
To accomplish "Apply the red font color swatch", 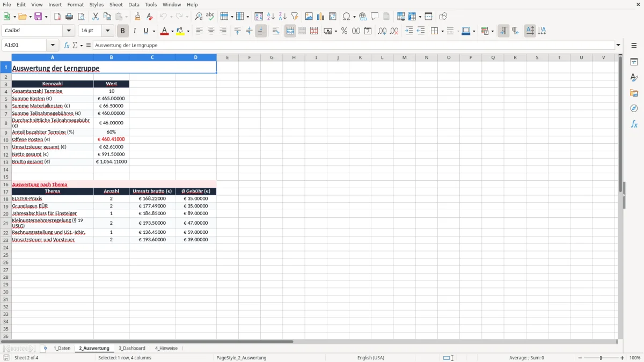I will click(x=164, y=31).
